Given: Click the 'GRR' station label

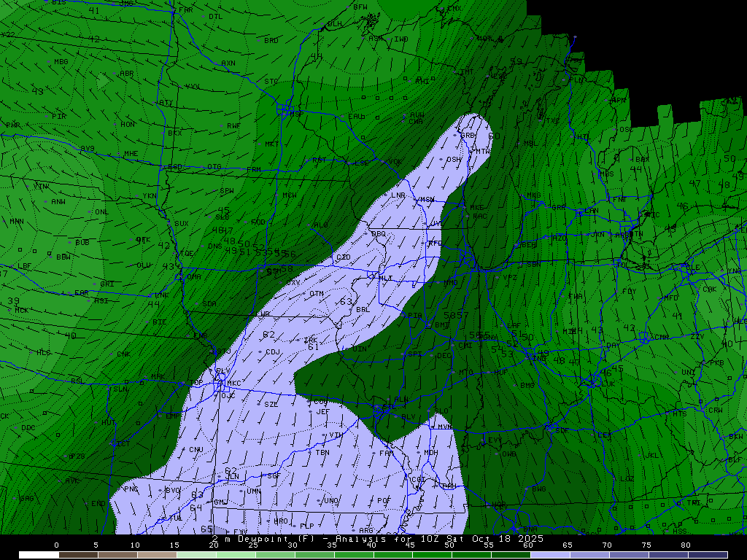Looking at the screenshot, I should point(559,208).
